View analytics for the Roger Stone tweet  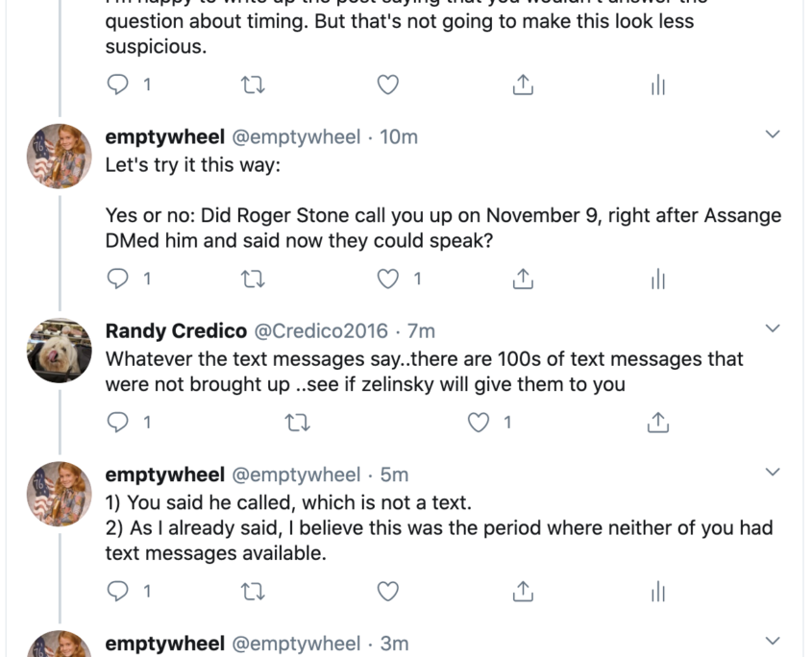click(x=657, y=279)
